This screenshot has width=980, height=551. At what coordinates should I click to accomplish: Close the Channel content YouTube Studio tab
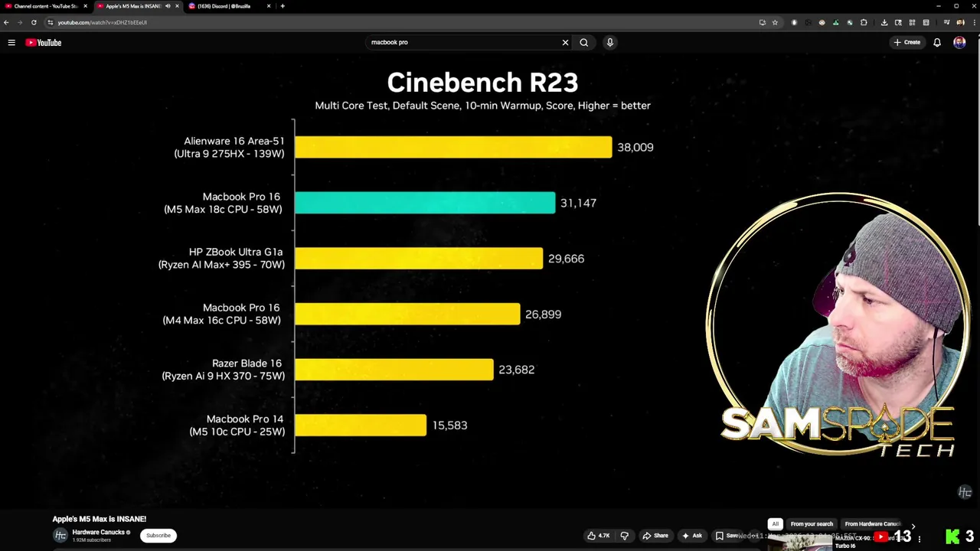coord(85,6)
